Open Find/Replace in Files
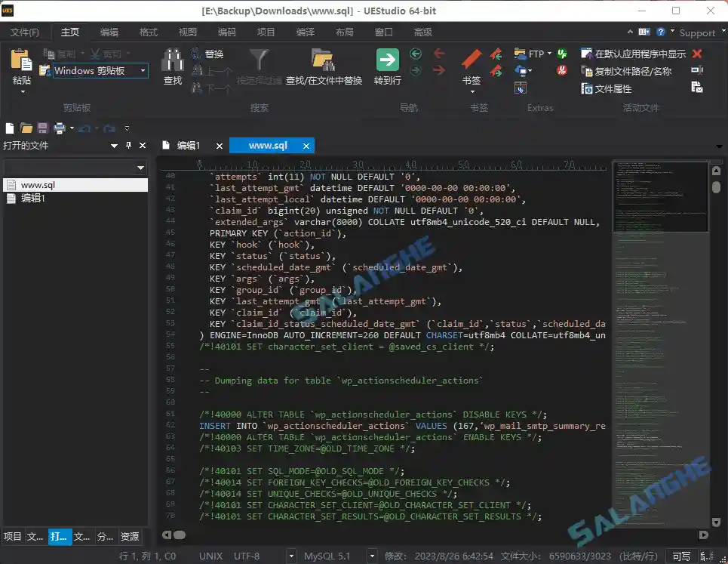The image size is (728, 564). pyautogui.click(x=323, y=66)
